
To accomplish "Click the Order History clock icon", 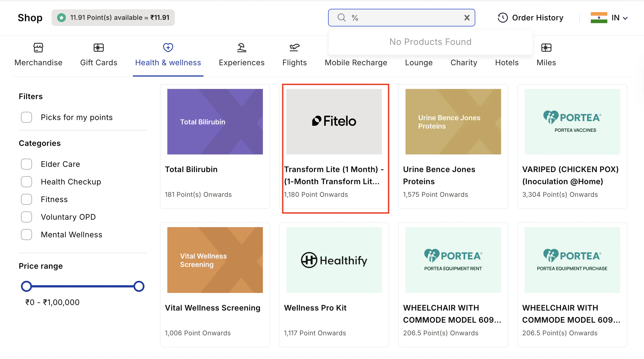I will click(x=503, y=18).
